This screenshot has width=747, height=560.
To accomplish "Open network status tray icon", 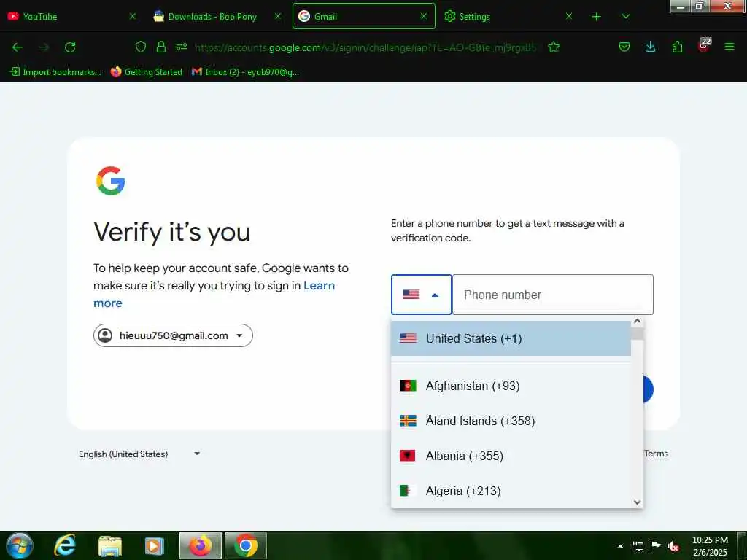I will [638, 546].
